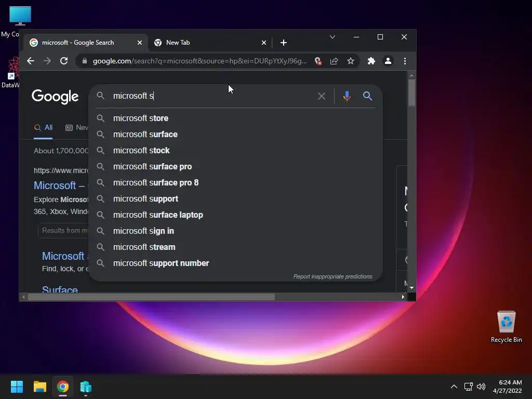Viewport: 532px width, 399px height.
Task: Submit search with blue magnifier icon
Action: 367,96
